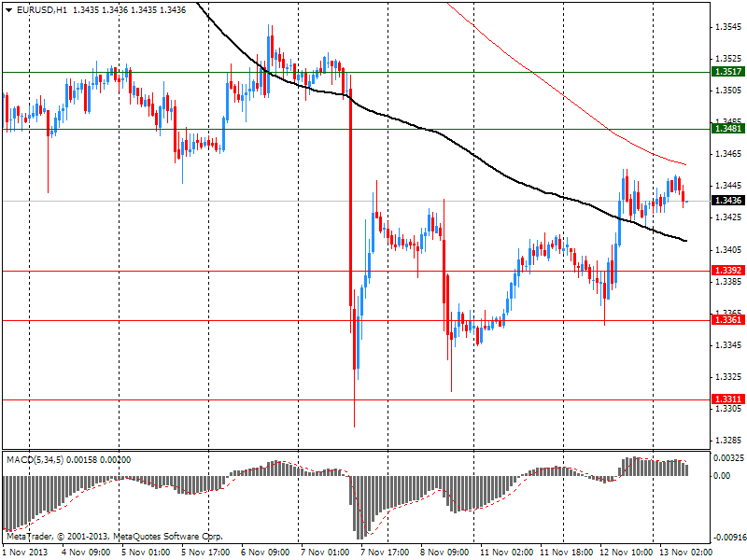The height and width of the screenshot is (560, 747).
Task: Click the 1.3405 price axis value
Action: [729, 249]
